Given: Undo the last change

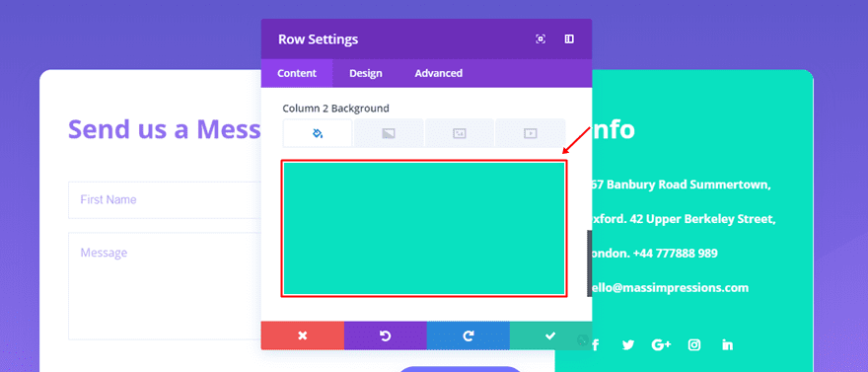Looking at the screenshot, I should point(386,335).
